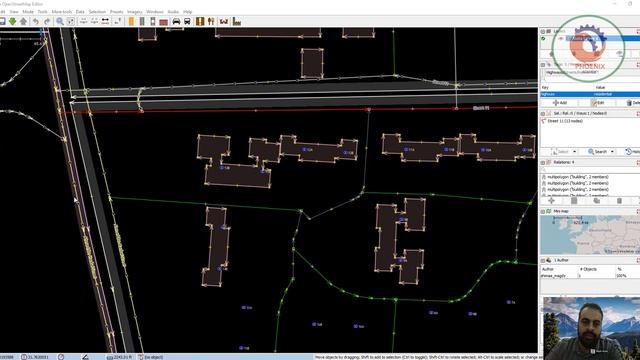The height and width of the screenshot is (360, 640).
Task: Click the author name table cell
Action: tap(558, 276)
